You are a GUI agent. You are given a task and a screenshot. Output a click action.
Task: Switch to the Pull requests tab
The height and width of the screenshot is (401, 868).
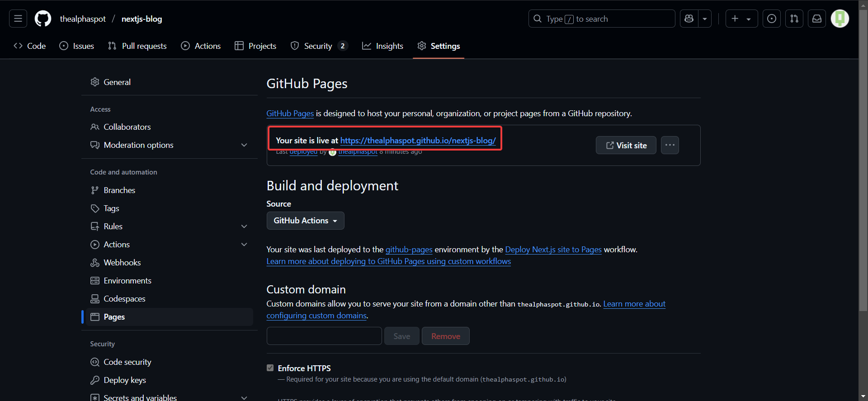(x=137, y=46)
